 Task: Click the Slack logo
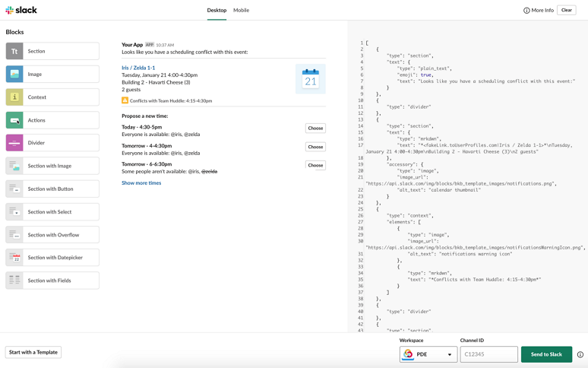click(x=21, y=10)
